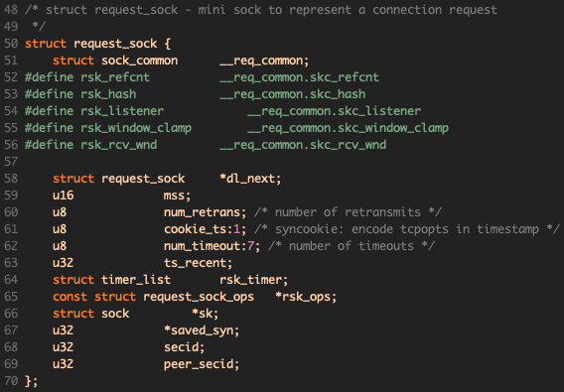The width and height of the screenshot is (564, 392).
Task: Click line number 70 in the gutter
Action: pos(11,381)
